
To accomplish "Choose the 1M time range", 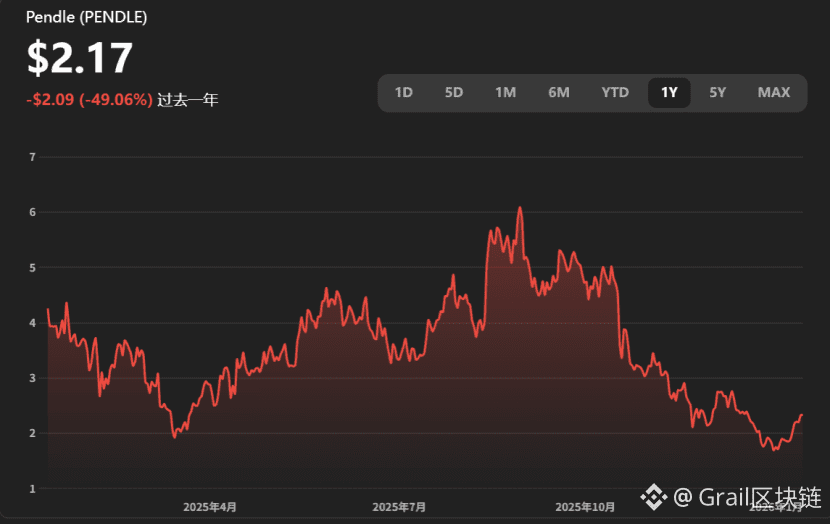I will [x=506, y=93].
